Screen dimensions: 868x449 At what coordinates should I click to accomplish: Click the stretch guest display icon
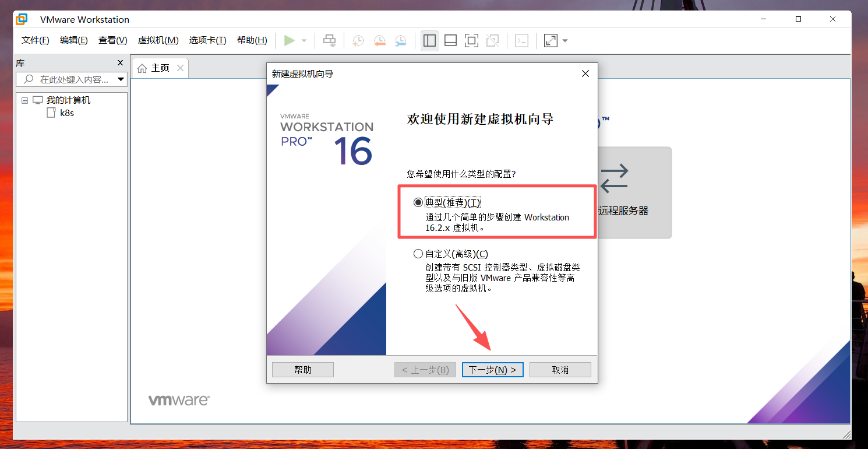pos(551,40)
